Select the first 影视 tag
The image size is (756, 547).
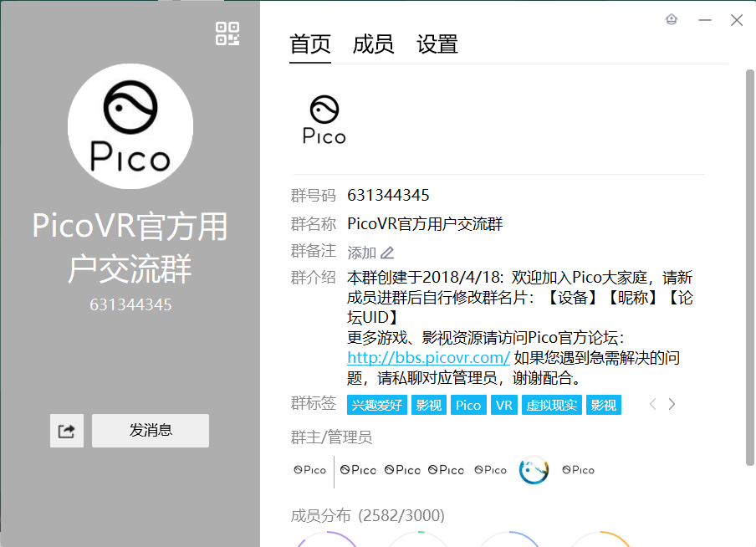(x=429, y=405)
